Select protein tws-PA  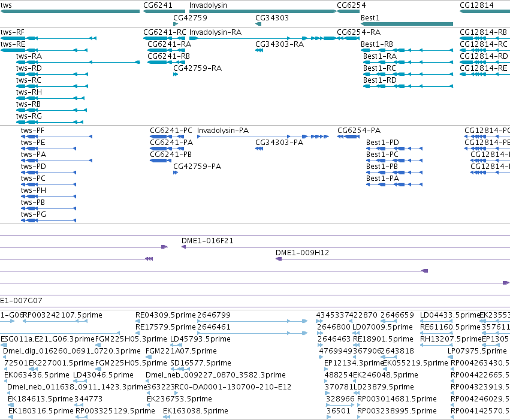(34, 155)
